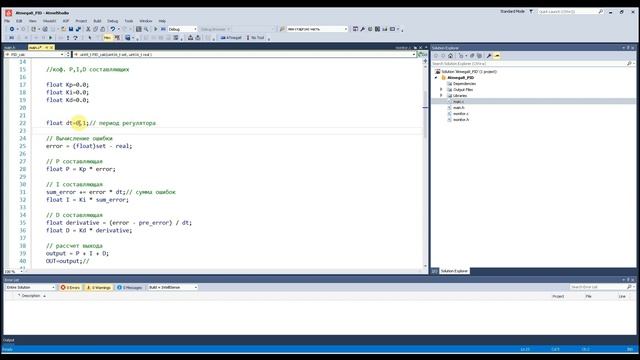Expand the Libraries folder

pos(441,96)
